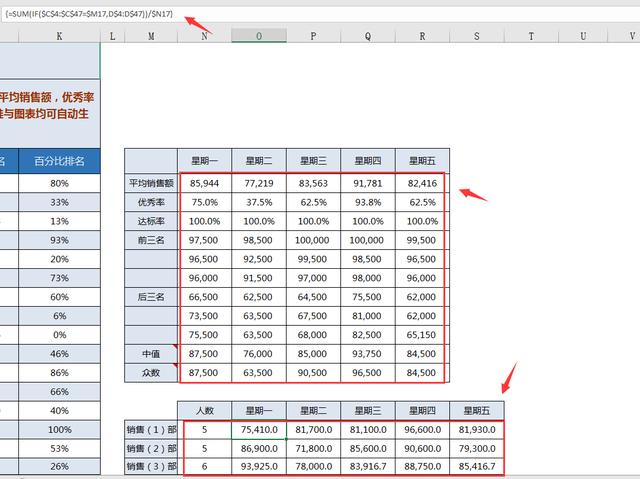The height and width of the screenshot is (479, 640).
Task: Select the 优秀率 row label cell
Action: coord(151,201)
